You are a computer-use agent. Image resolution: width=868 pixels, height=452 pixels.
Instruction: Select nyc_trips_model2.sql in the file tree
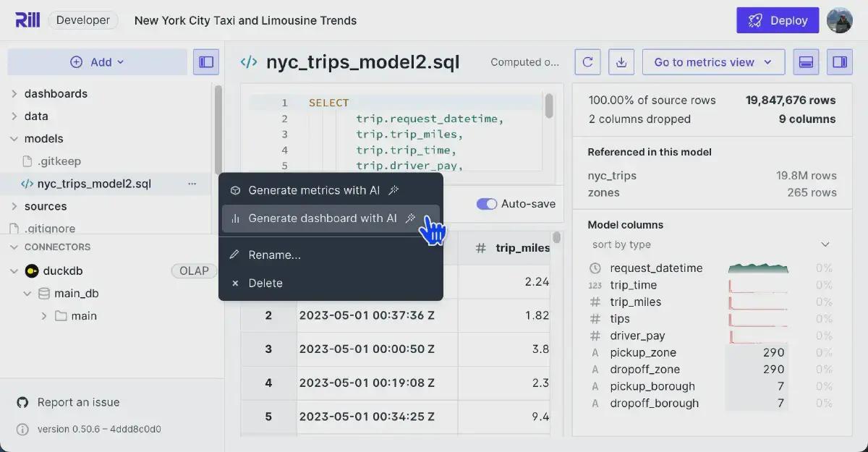(x=94, y=184)
